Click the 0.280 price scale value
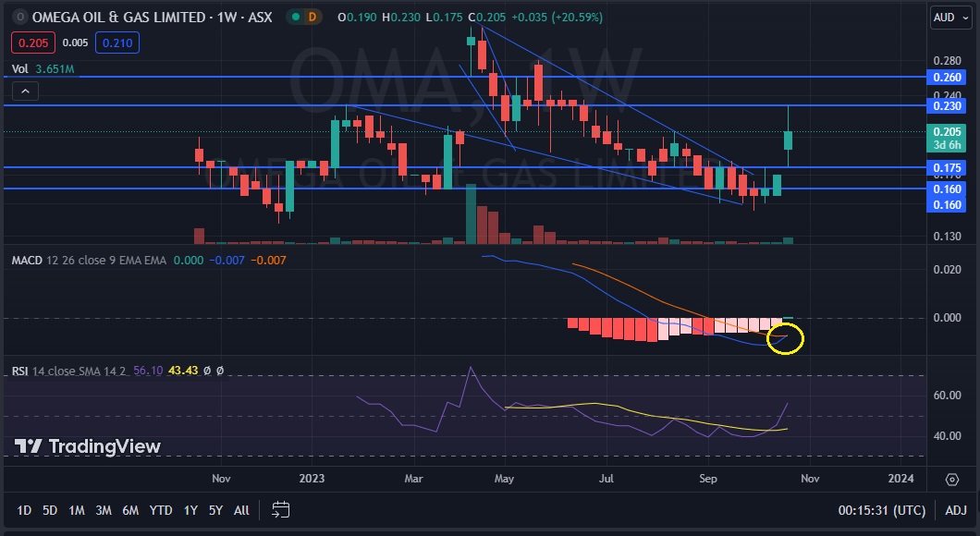This screenshot has height=536, width=980. [x=947, y=61]
